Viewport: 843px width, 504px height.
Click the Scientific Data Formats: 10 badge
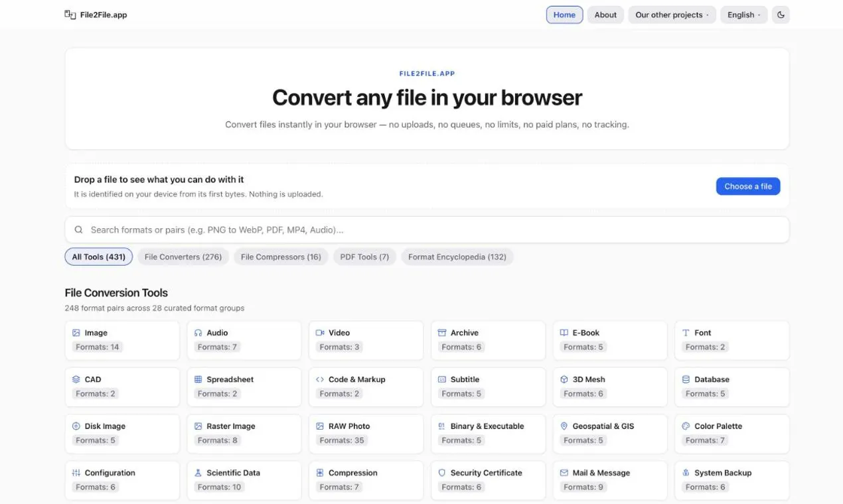(220, 487)
